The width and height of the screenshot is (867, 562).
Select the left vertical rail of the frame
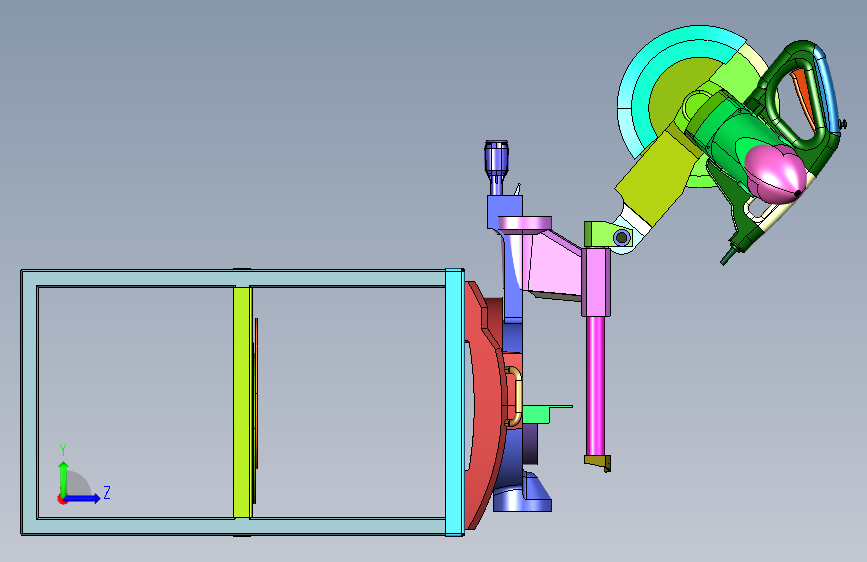(29, 402)
